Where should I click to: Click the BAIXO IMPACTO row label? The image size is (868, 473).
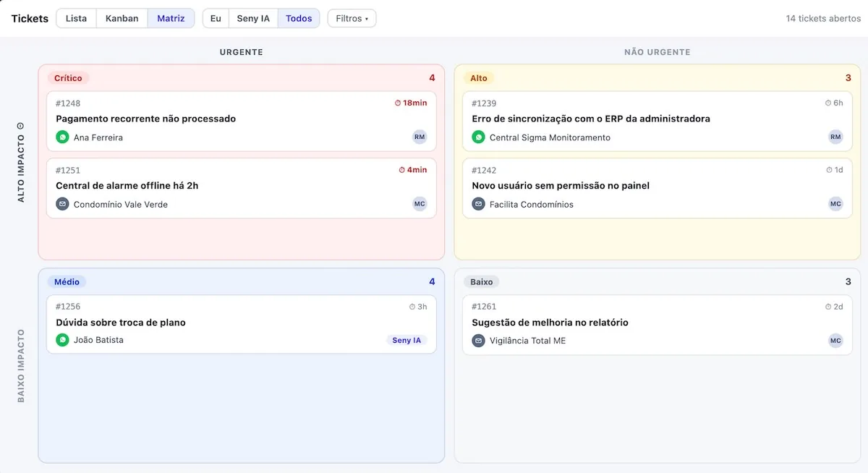click(21, 366)
